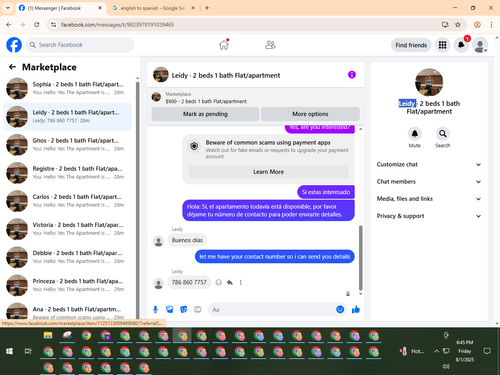Viewport: 500px width, 375px height.
Task: Open Sophia's apartment conversation
Action: point(67,88)
